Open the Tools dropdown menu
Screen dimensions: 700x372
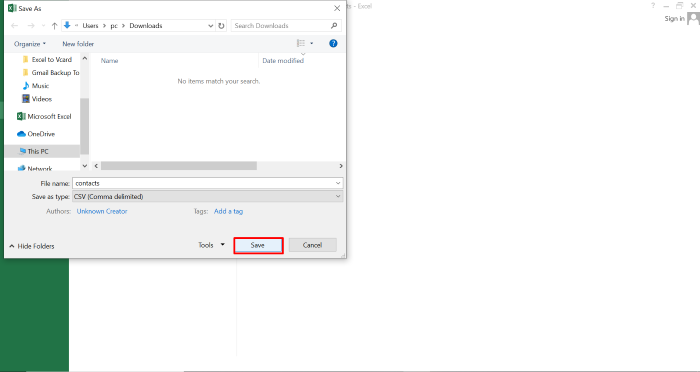(x=212, y=245)
